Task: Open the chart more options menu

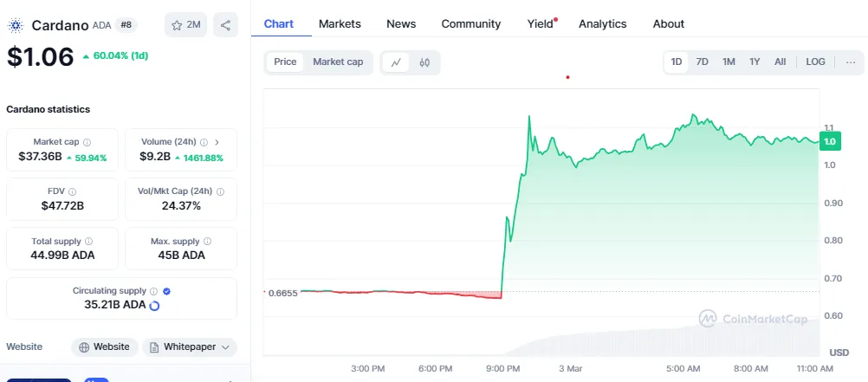Action: click(x=850, y=62)
